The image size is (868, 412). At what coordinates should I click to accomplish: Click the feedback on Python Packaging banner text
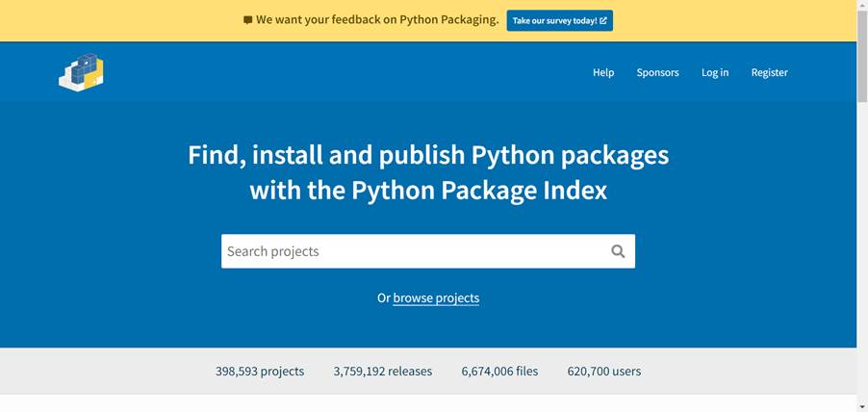tap(377, 20)
